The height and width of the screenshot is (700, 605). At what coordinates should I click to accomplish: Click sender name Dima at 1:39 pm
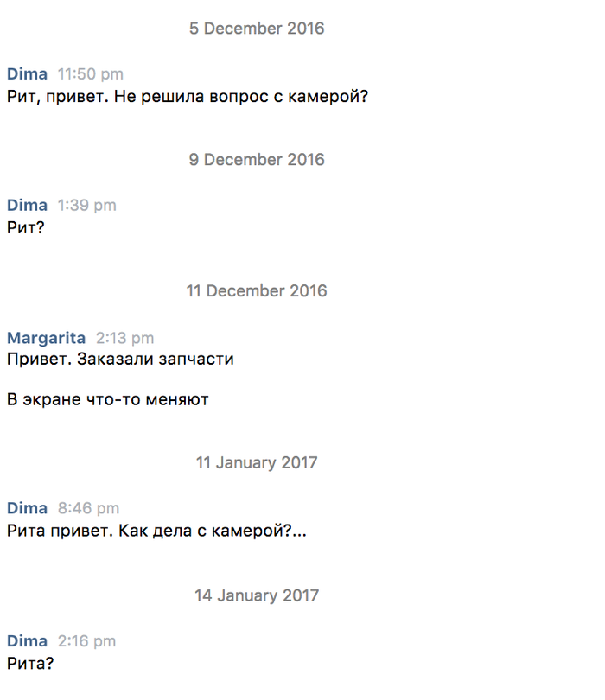click(27, 206)
